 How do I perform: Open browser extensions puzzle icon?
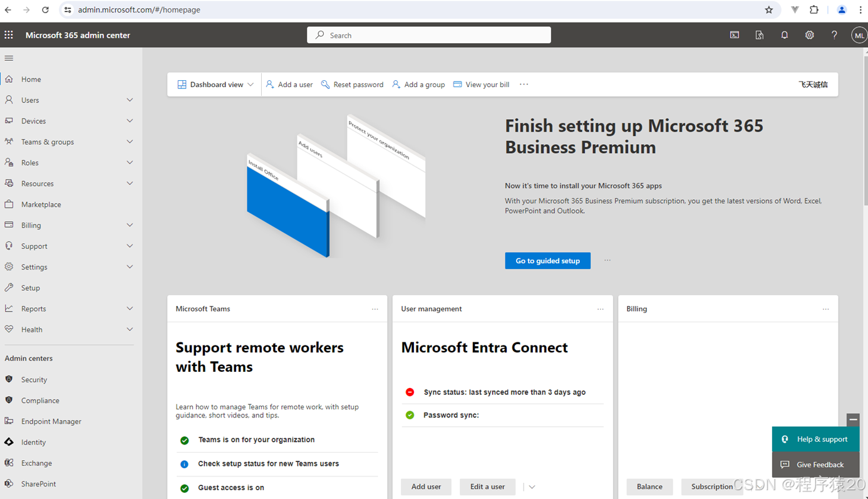(814, 10)
